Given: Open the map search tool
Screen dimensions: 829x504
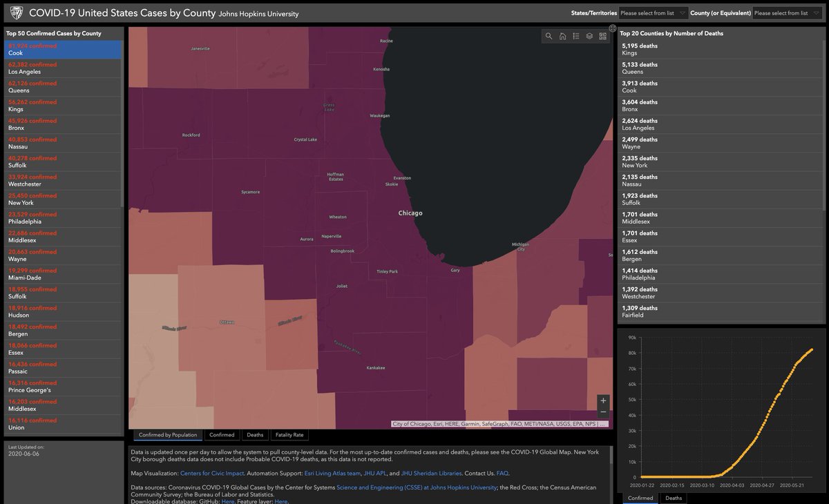Looking at the screenshot, I should coord(549,37).
